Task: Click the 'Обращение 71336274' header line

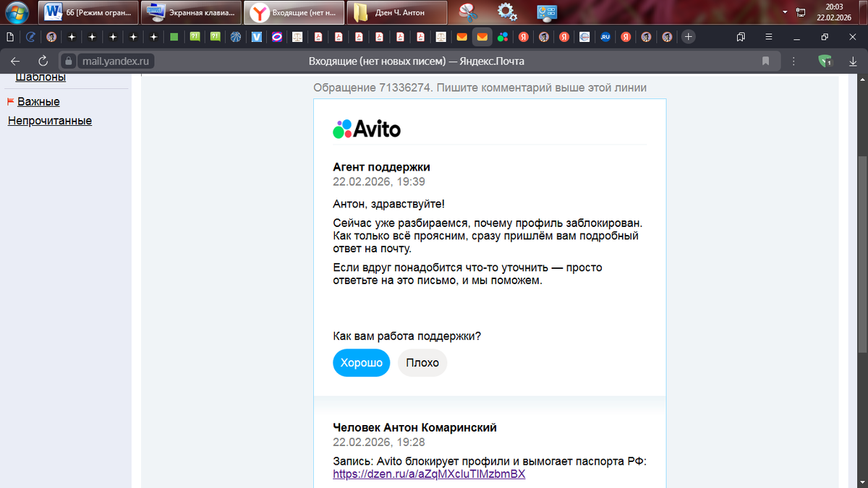Action: [x=480, y=88]
